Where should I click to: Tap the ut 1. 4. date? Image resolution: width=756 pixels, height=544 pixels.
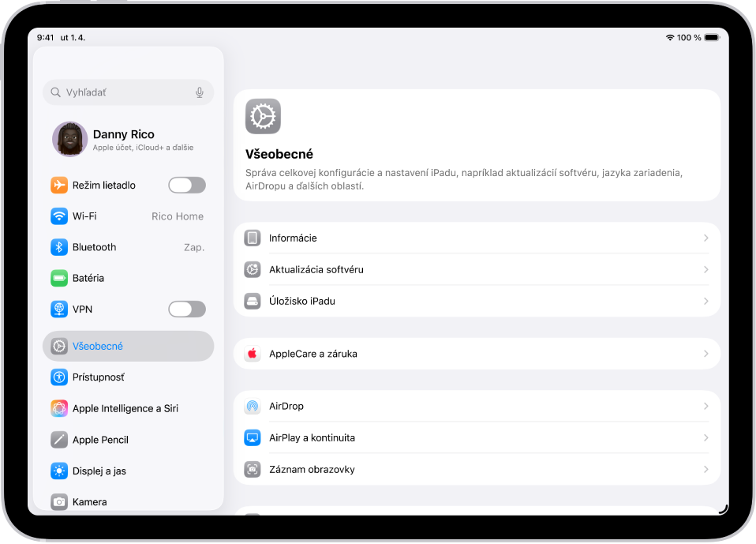click(73, 38)
